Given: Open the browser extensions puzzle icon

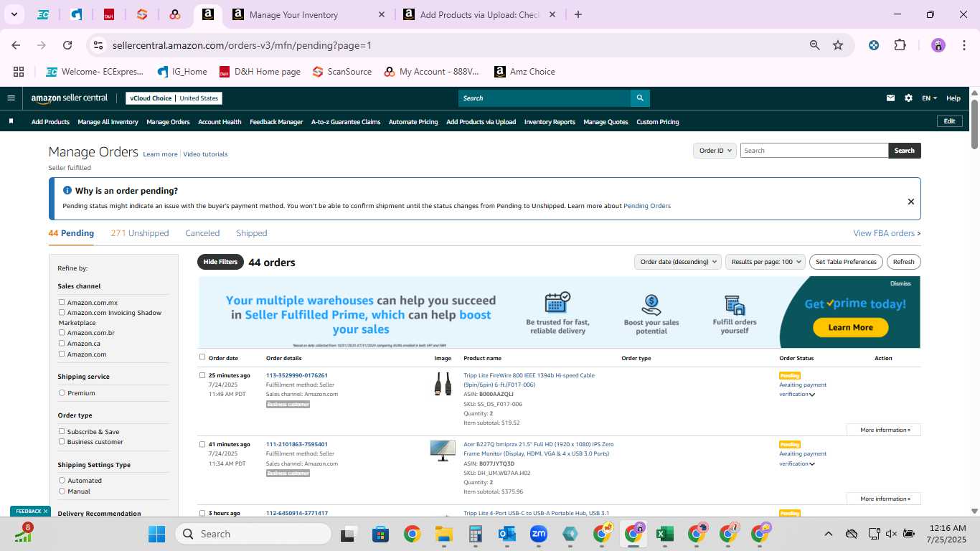Looking at the screenshot, I should (x=900, y=45).
